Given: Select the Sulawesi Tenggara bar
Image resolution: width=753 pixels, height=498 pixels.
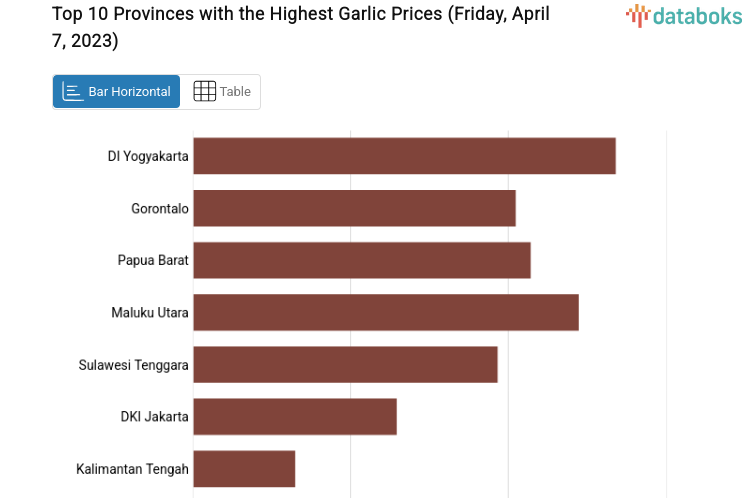Looking at the screenshot, I should 345,364.
